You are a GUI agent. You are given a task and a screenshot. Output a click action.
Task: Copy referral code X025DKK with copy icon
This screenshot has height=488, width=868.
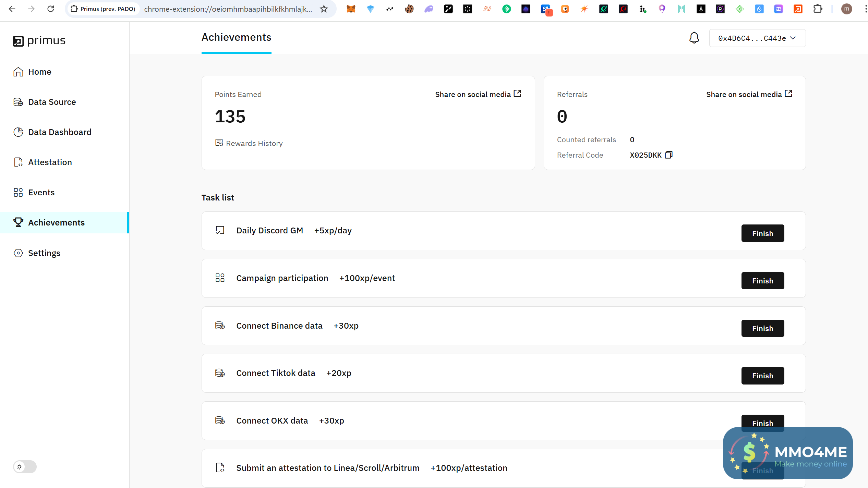point(668,155)
